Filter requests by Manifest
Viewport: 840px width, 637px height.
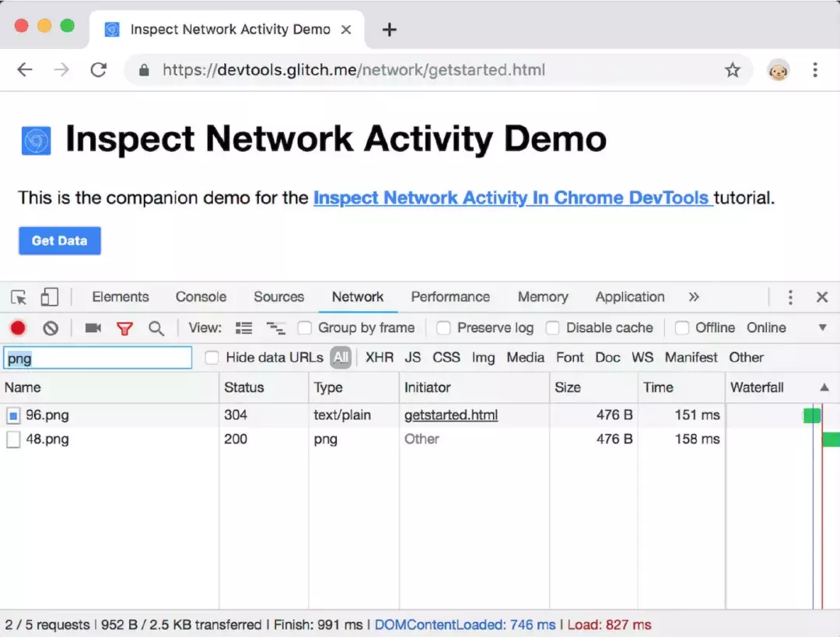(691, 357)
